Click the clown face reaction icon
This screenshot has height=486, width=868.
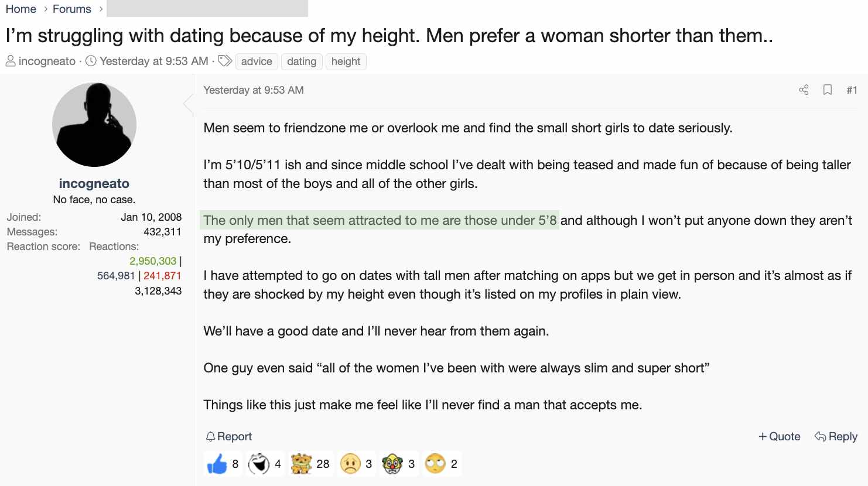click(x=392, y=464)
